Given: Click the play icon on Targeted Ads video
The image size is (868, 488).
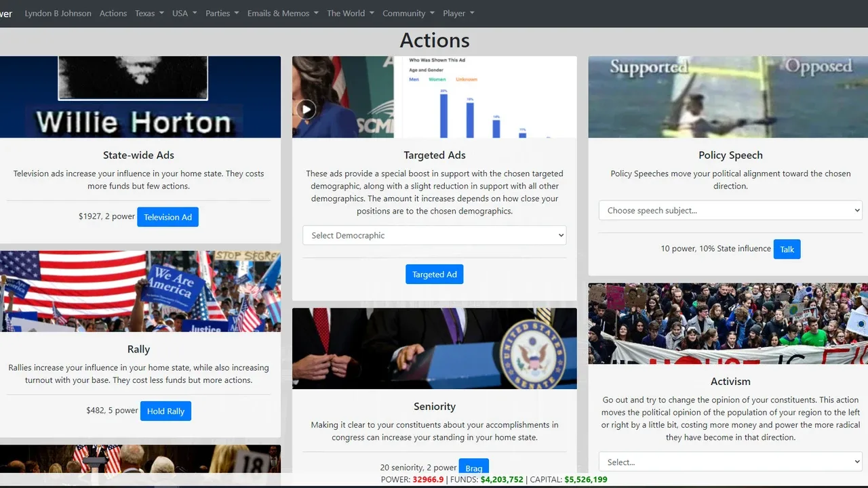Looking at the screenshot, I should point(307,109).
